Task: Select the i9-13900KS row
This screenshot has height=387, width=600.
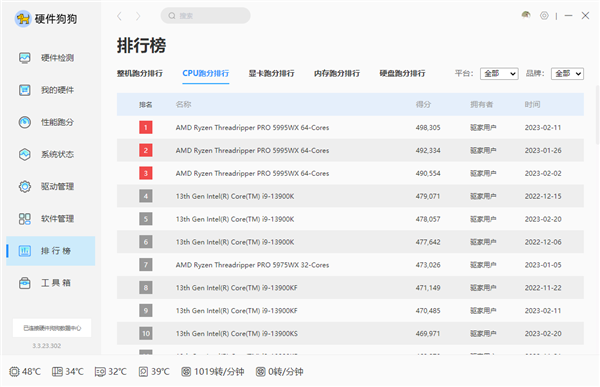Action: [350, 333]
